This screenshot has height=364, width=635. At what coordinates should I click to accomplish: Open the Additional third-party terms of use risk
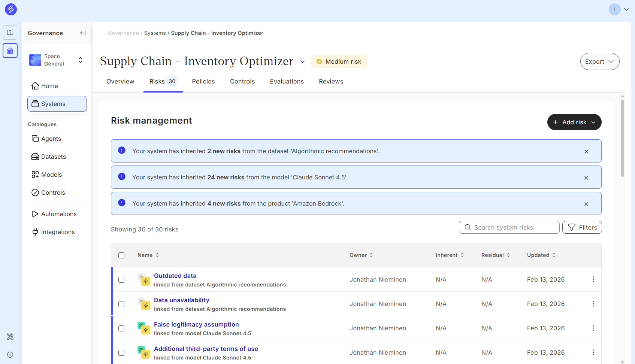point(206,349)
